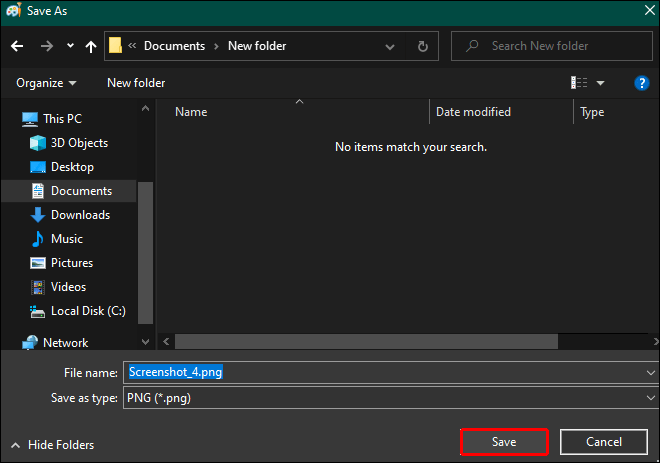Click the Back arrow navigation icon
Viewport: 660px width, 463px height.
pos(17,46)
